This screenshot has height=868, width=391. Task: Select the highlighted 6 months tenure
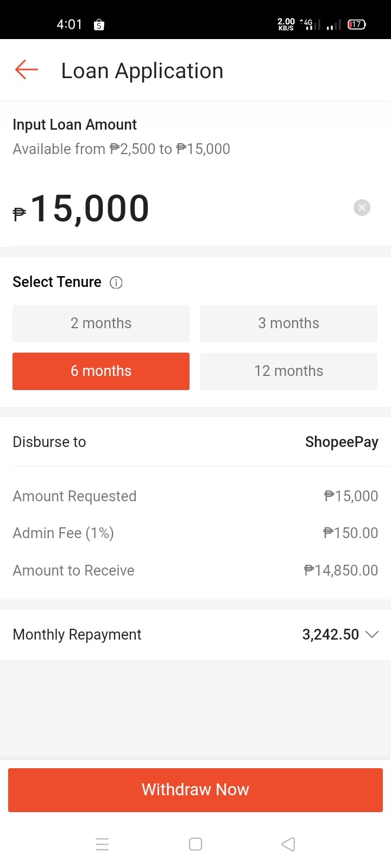(101, 371)
